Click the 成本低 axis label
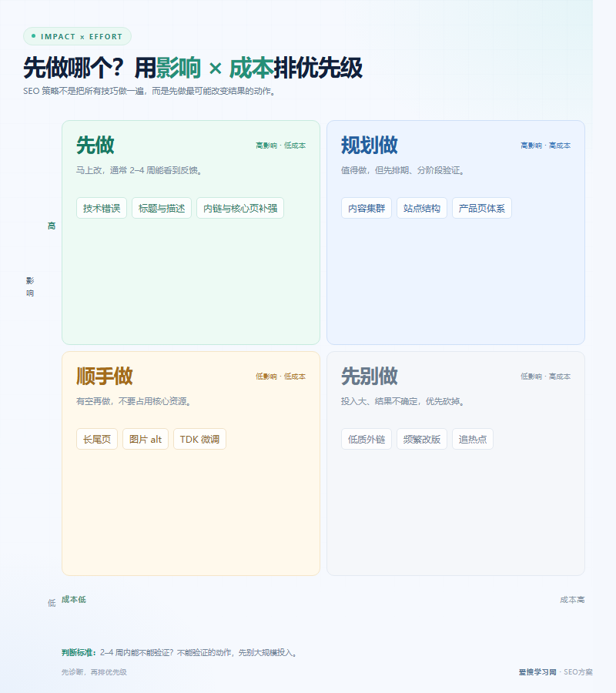616x693 pixels. pyautogui.click(x=74, y=599)
